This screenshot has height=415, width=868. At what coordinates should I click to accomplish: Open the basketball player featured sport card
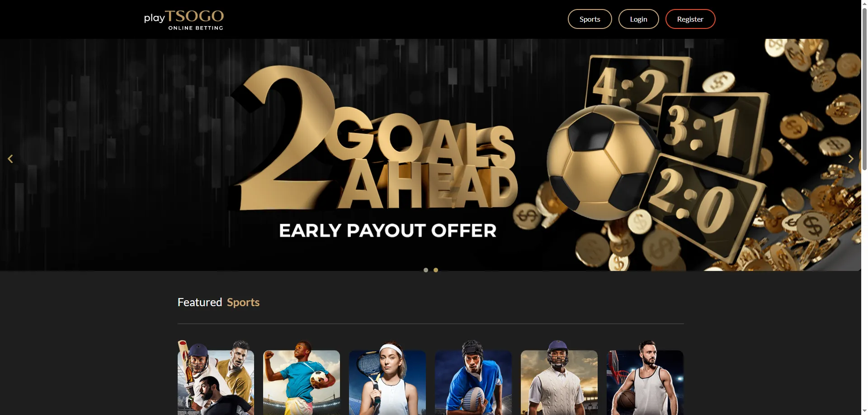[645, 378]
